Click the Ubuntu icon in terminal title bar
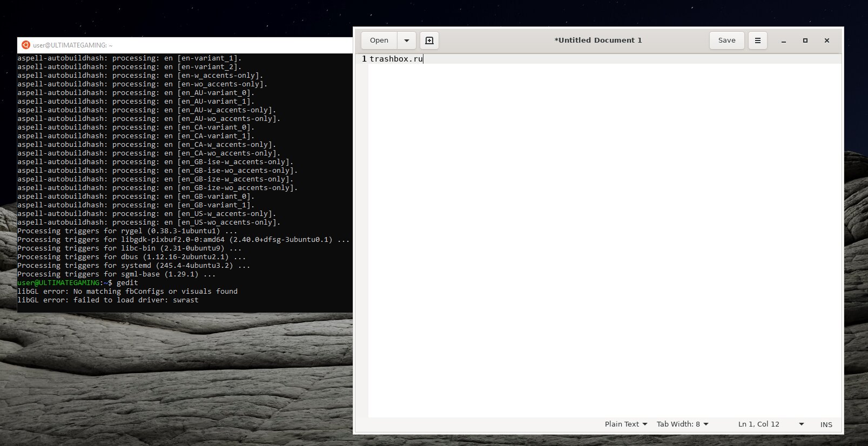The width and height of the screenshot is (868, 446). [25, 45]
